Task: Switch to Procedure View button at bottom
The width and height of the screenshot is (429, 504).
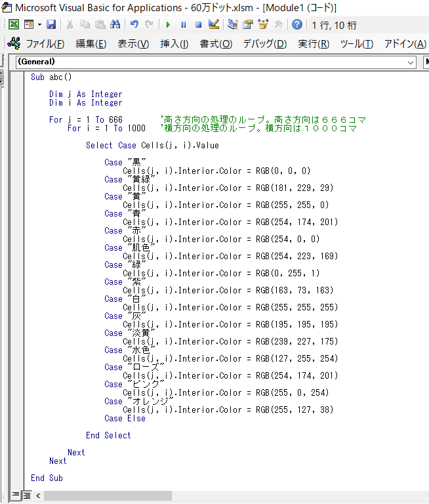Action: [16, 495]
